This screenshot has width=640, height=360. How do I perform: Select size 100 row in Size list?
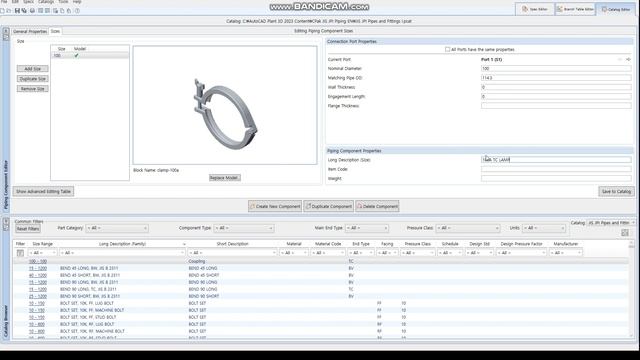tap(90, 56)
